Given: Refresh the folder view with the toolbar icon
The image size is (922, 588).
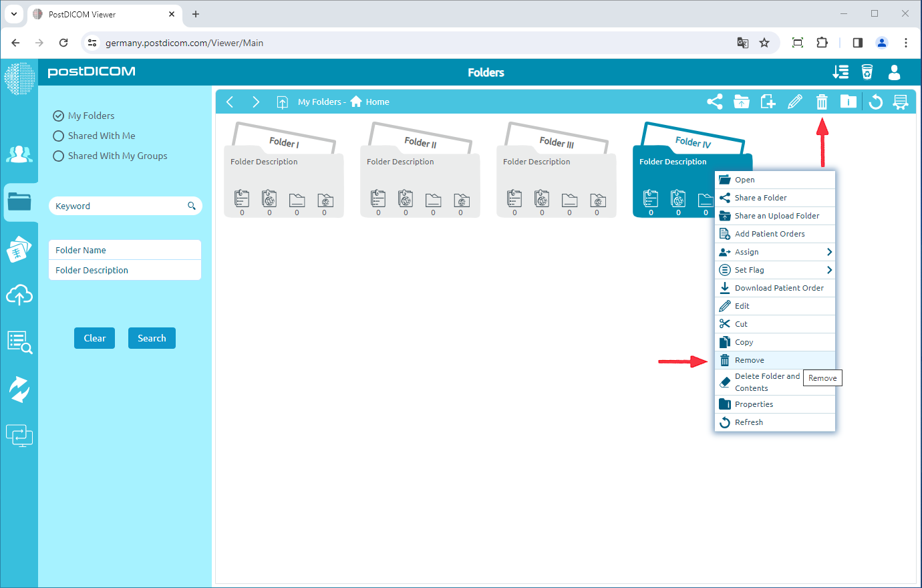Looking at the screenshot, I should (875, 102).
